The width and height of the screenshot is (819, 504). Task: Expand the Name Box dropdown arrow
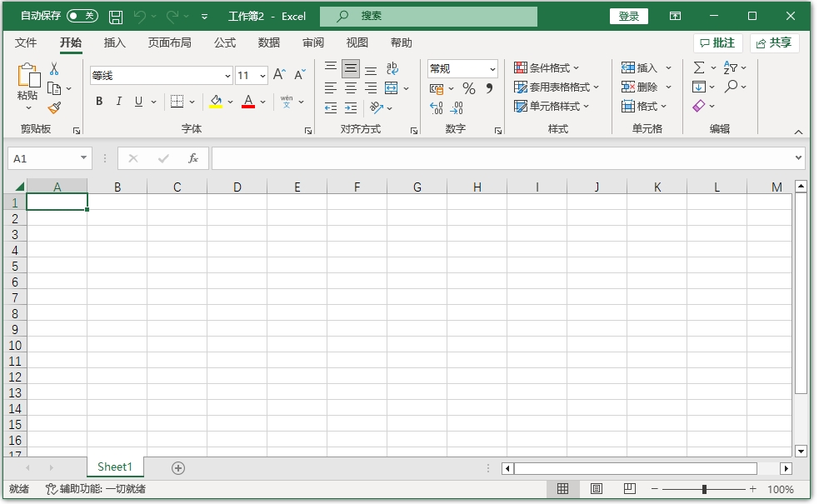[83, 157]
